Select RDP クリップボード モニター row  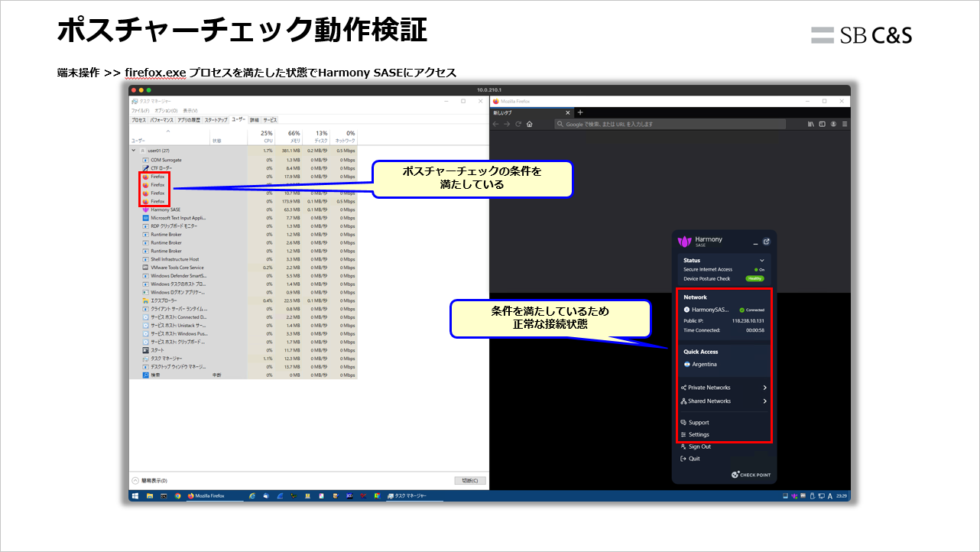[x=243, y=226]
